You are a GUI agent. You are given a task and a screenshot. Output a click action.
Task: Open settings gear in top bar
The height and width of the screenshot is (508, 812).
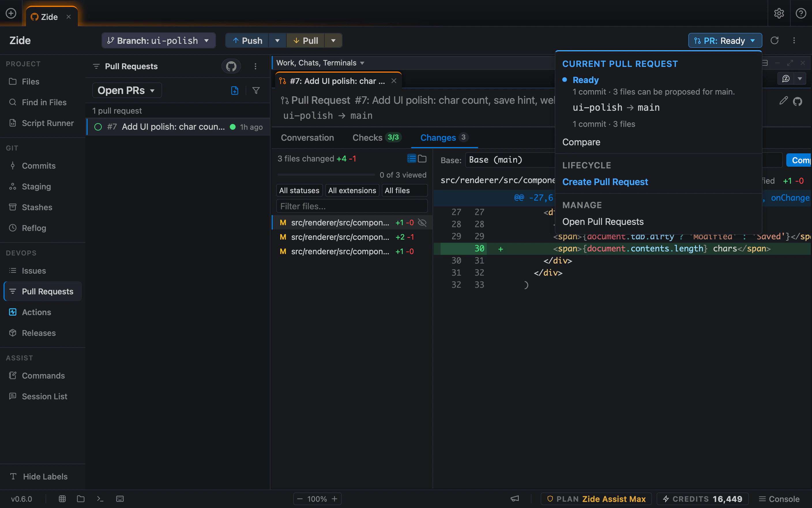(779, 14)
